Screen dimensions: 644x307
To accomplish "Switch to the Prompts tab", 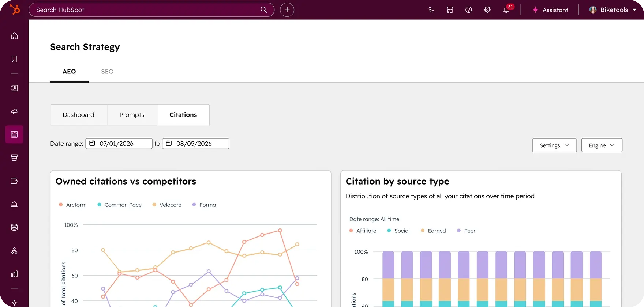I will coord(132,115).
